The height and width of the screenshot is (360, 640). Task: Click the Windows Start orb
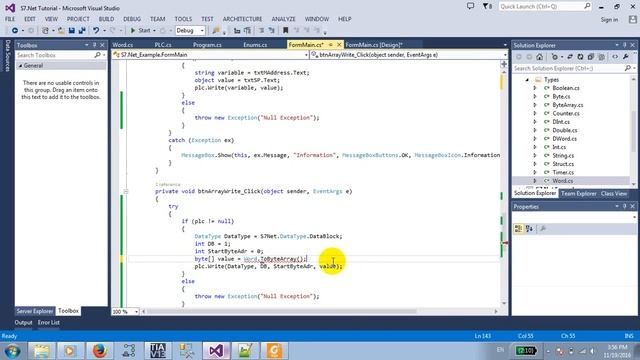(x=12, y=351)
